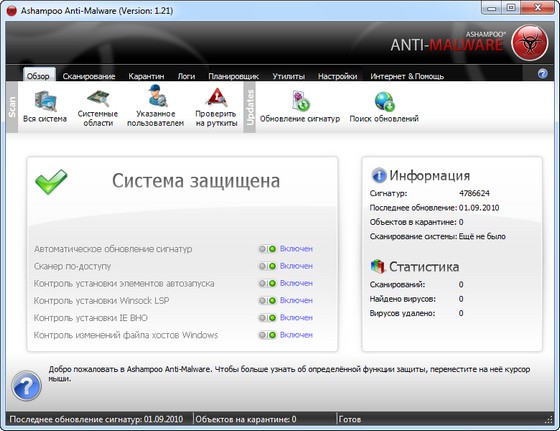Switch off the 'Контроль установки Winsock LSP' toggle
The width and height of the screenshot is (560, 431).
tap(268, 301)
